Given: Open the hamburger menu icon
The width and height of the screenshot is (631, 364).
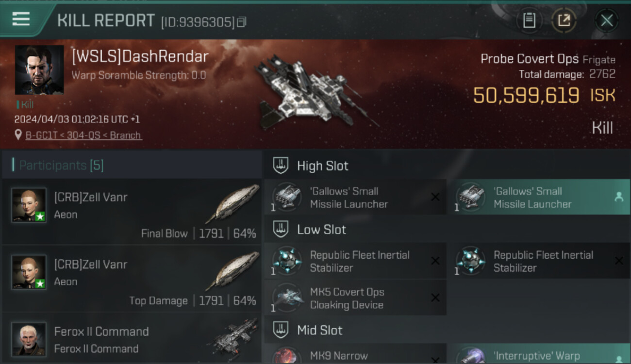Looking at the screenshot, I should (21, 19).
